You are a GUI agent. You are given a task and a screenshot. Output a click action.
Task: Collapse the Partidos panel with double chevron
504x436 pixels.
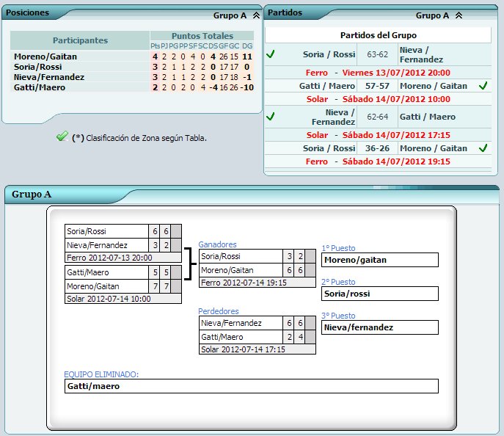pyautogui.click(x=459, y=15)
